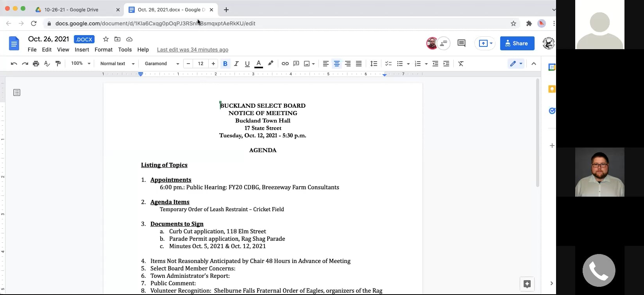Image resolution: width=644 pixels, height=295 pixels.
Task: Run spell check via the spelling icon
Action: [x=47, y=64]
